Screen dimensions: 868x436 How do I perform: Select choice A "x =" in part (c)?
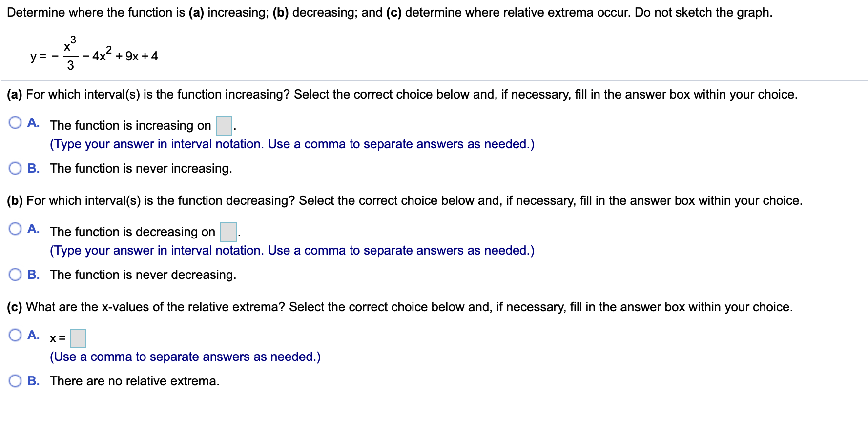15,335
